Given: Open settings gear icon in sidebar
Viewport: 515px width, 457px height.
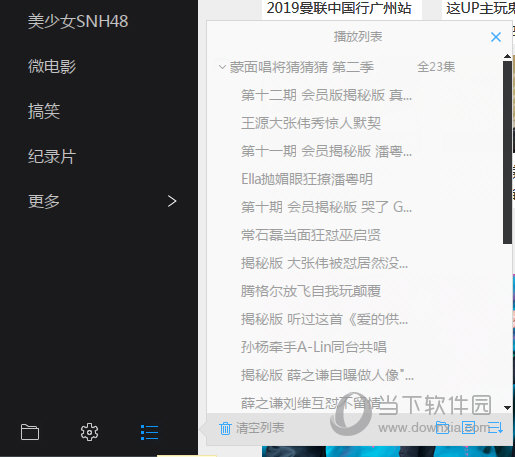Looking at the screenshot, I should [89, 432].
